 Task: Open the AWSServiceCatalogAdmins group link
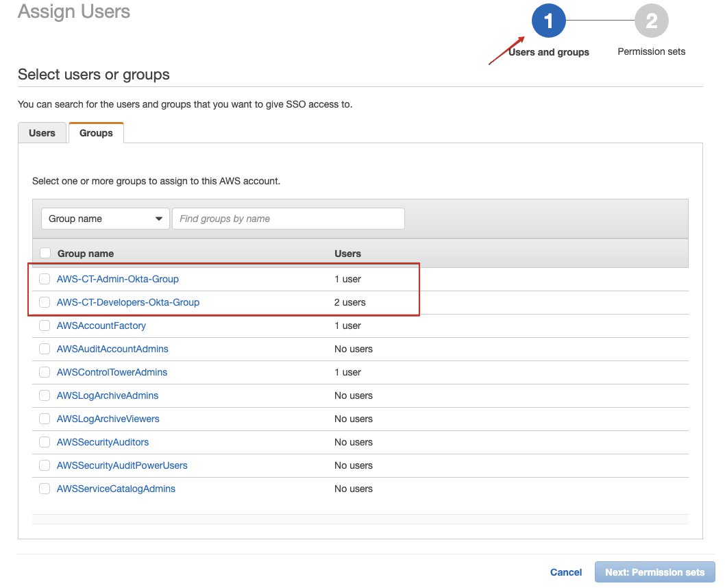pyautogui.click(x=116, y=489)
